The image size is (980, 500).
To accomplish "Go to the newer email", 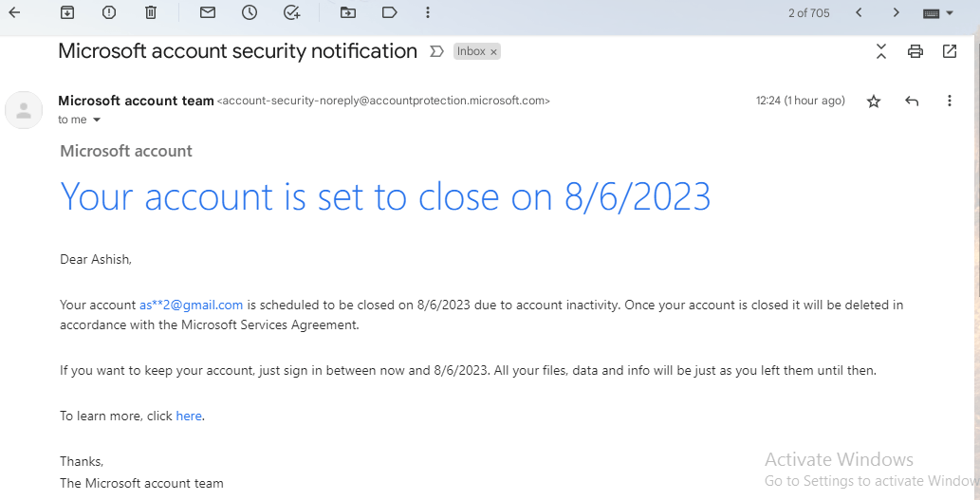I will pyautogui.click(x=859, y=12).
